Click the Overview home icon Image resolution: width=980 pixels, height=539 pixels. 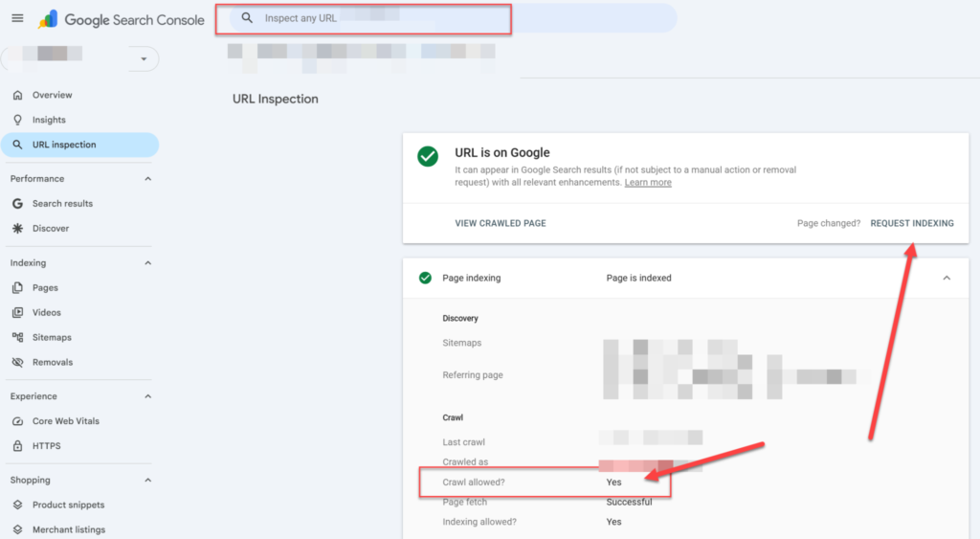coord(17,95)
